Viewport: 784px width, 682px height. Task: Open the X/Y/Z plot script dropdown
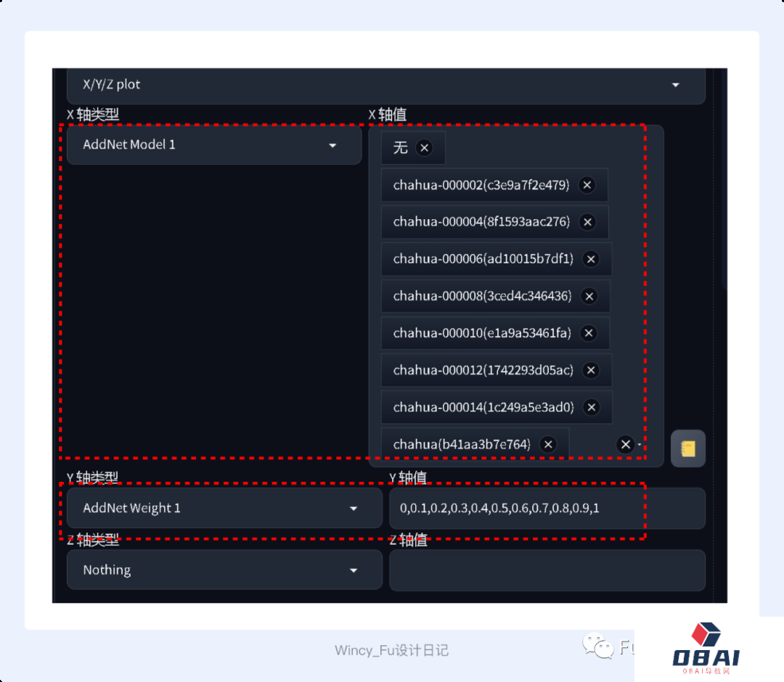[675, 85]
